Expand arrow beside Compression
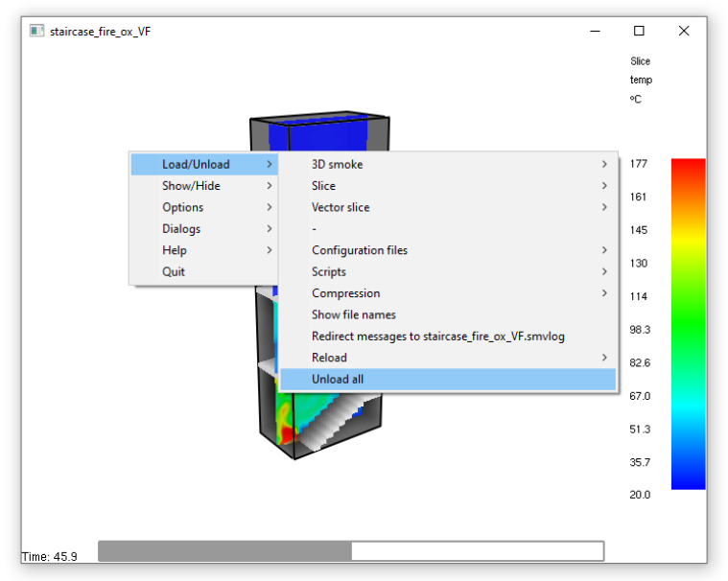This screenshot has height=581, width=728. pos(604,293)
